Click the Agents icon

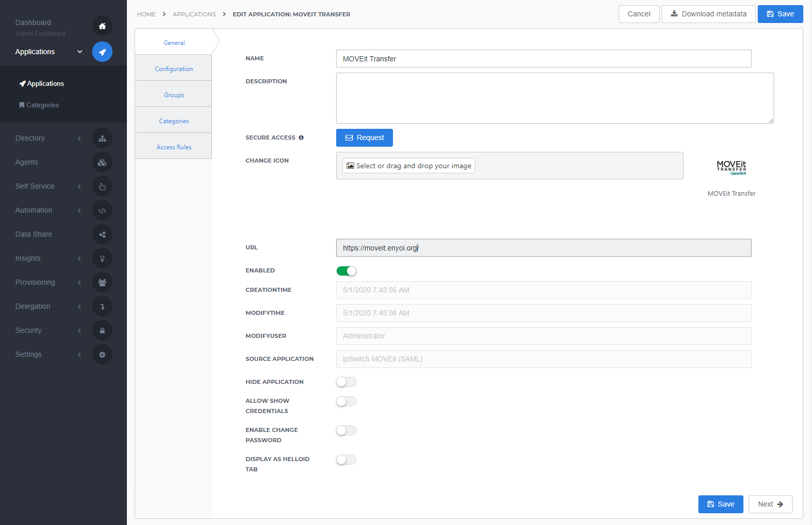click(x=102, y=163)
